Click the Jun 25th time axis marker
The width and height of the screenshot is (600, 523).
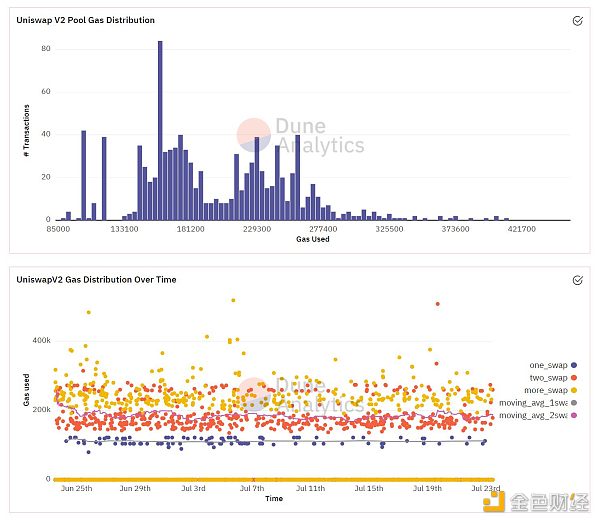pos(76,489)
